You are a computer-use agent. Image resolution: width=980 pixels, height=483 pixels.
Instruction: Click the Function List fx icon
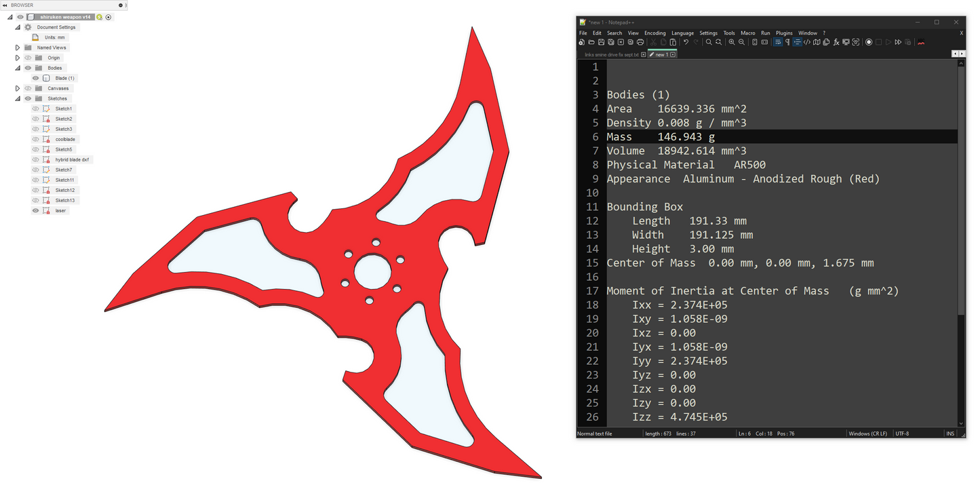pyautogui.click(x=836, y=42)
